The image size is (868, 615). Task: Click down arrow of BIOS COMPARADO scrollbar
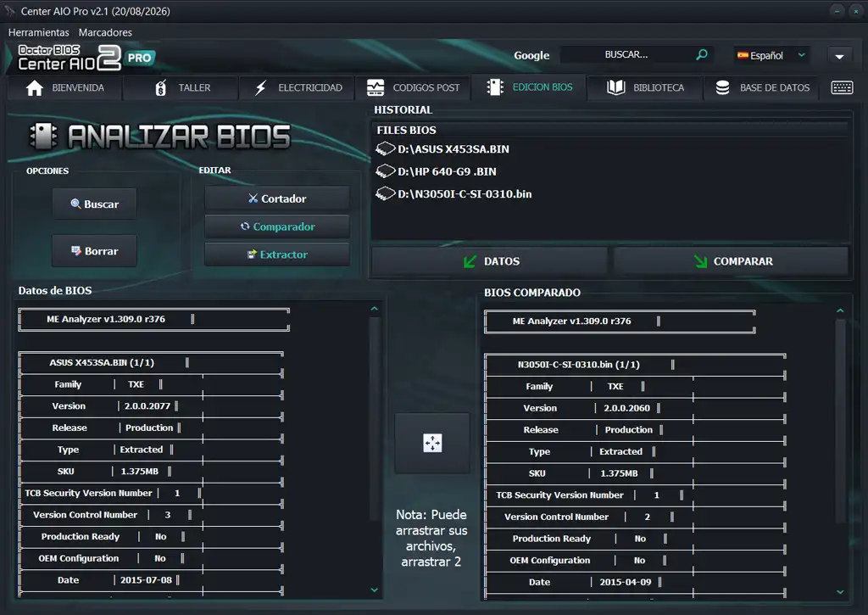[840, 592]
